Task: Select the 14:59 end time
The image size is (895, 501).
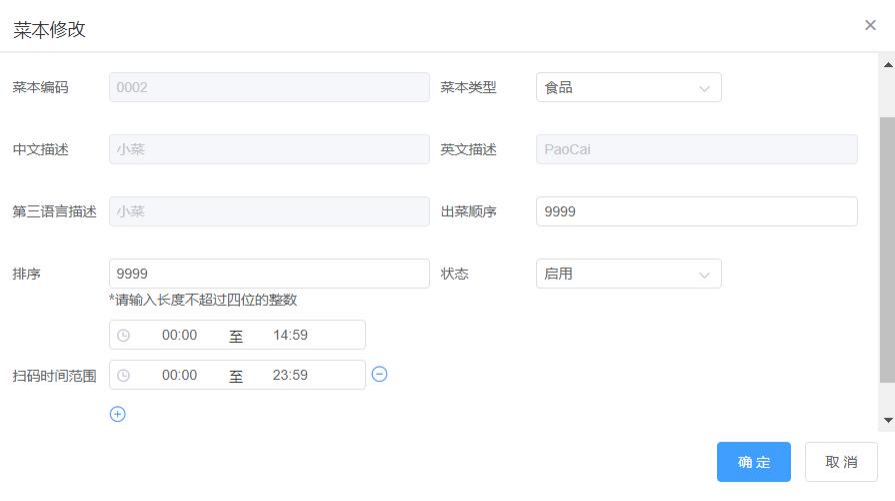Action: tap(290, 335)
